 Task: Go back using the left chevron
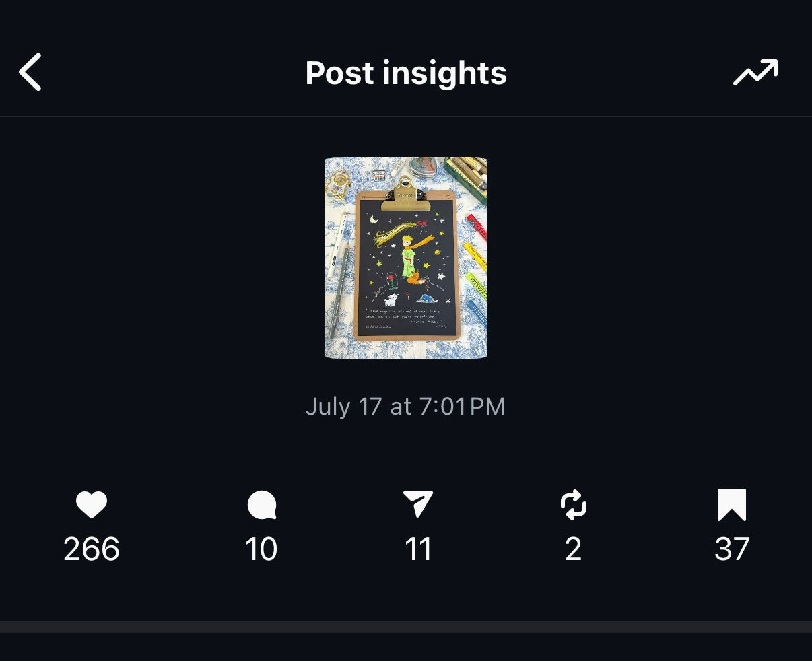(x=30, y=72)
